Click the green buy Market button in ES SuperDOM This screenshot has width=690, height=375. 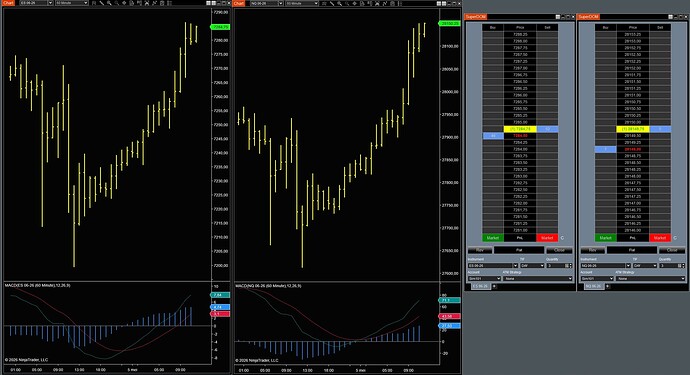[x=493, y=238]
